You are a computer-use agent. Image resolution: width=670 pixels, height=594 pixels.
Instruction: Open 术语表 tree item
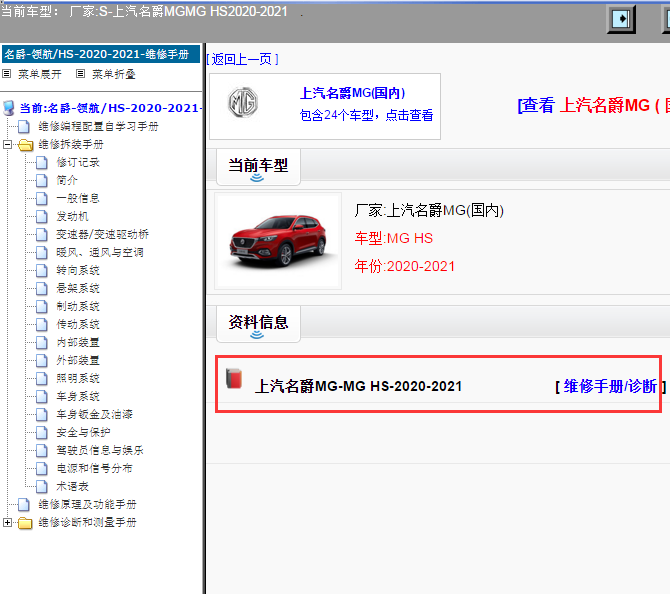(x=73, y=486)
